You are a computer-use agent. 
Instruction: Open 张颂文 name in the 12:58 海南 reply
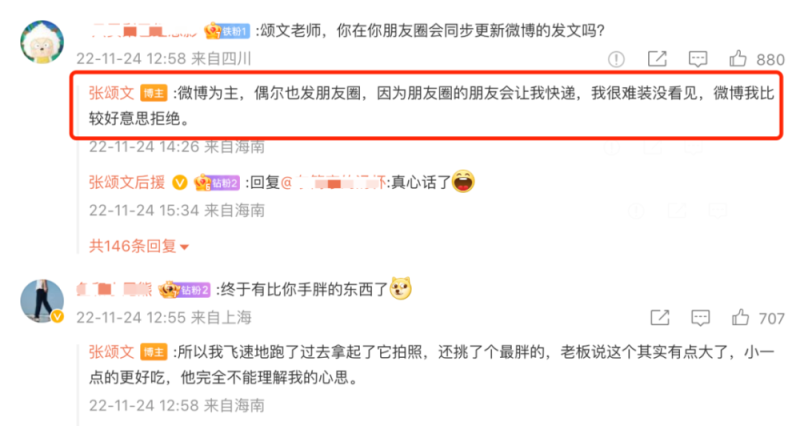[x=111, y=352]
